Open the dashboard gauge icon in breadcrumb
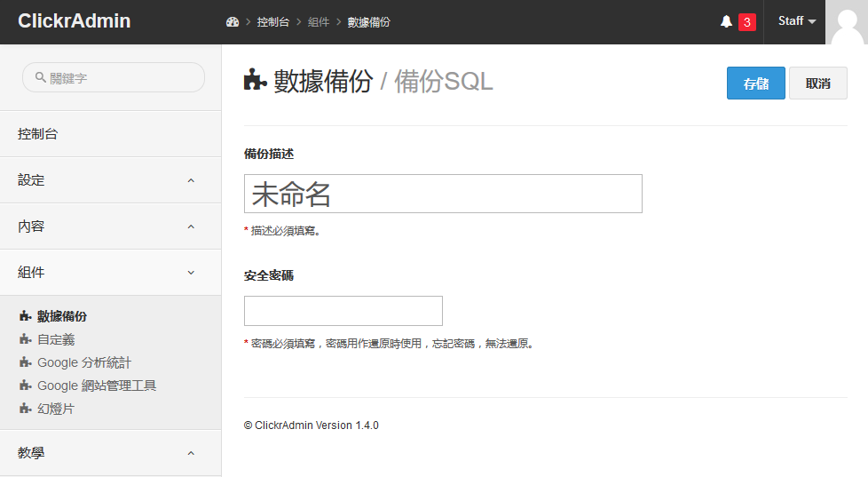Image resolution: width=868 pixels, height=477 pixels. pyautogui.click(x=233, y=22)
